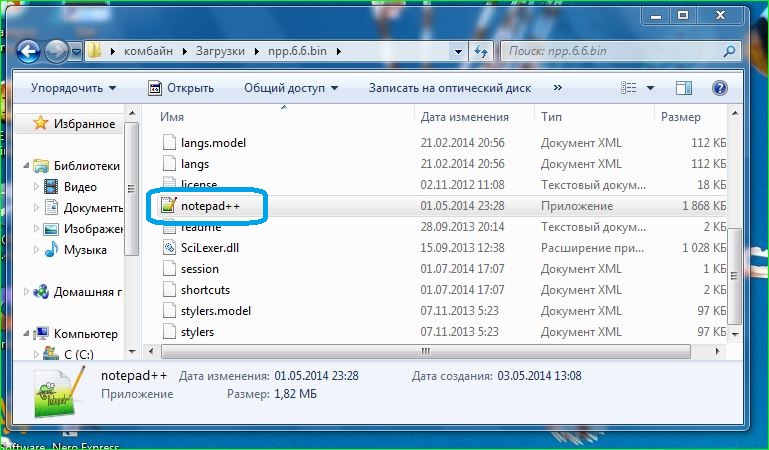Select the notepad++ application icon
769x450 pixels.
tap(169, 206)
